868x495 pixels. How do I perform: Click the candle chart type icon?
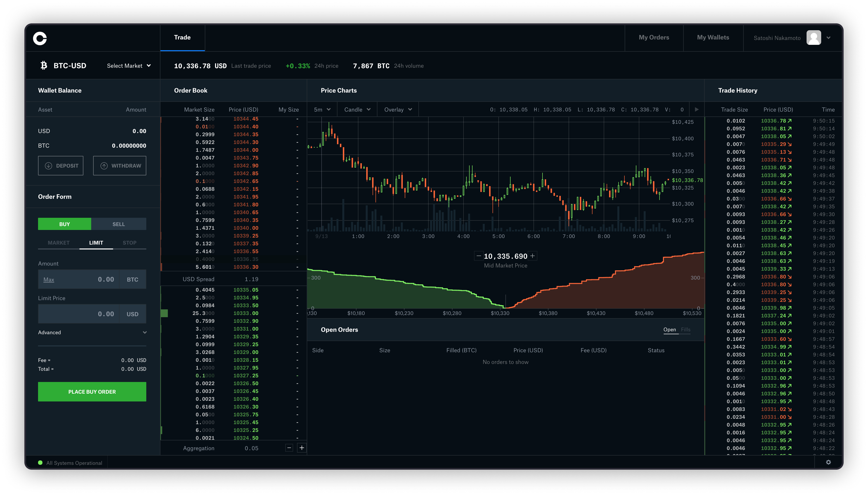pyautogui.click(x=356, y=110)
